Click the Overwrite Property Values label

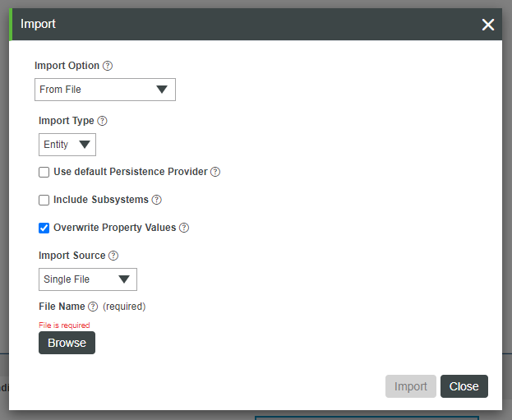click(x=114, y=228)
